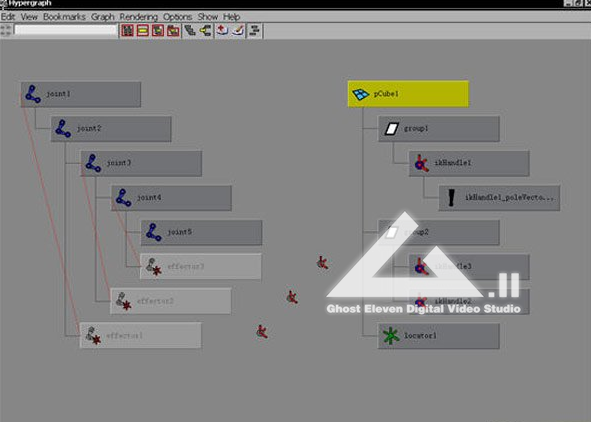Select the group1 transform icon
This screenshot has width=591, height=422.
click(x=392, y=128)
